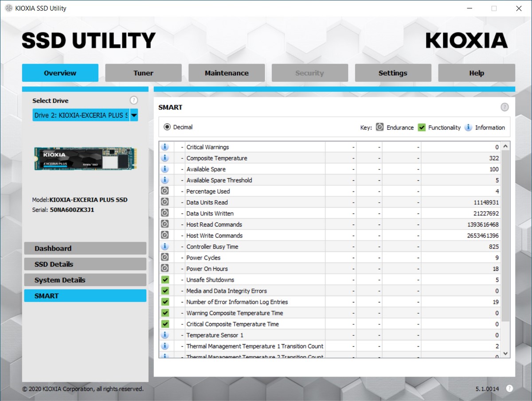
Task: Click the Functionality key legend checkmark icon
Action: tap(422, 127)
